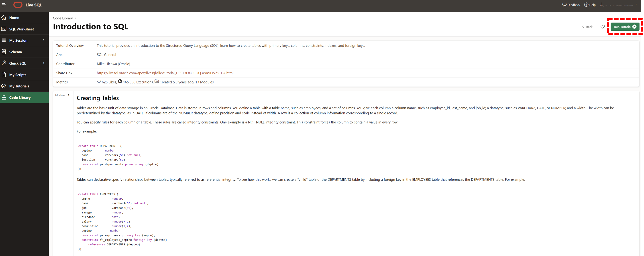Select Code Library in sidebar

coord(20,98)
